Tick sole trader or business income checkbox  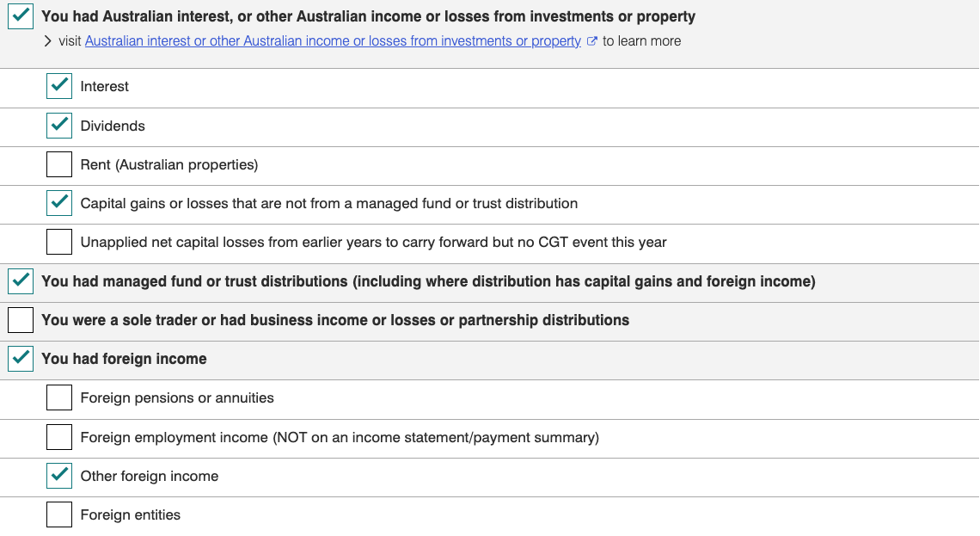pos(21,320)
